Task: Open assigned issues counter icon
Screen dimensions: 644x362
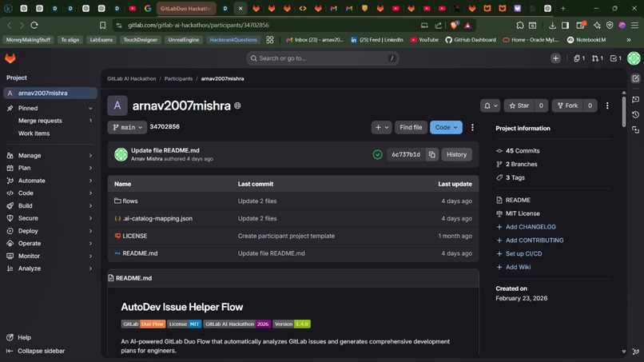Action: pyautogui.click(x=579, y=58)
